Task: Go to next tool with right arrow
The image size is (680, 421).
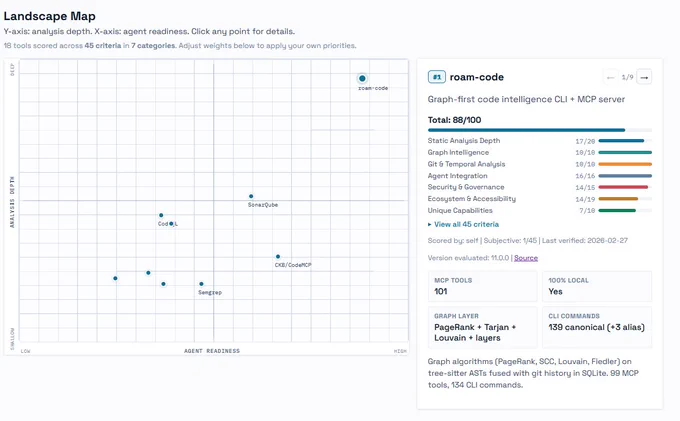Action: 644,77
